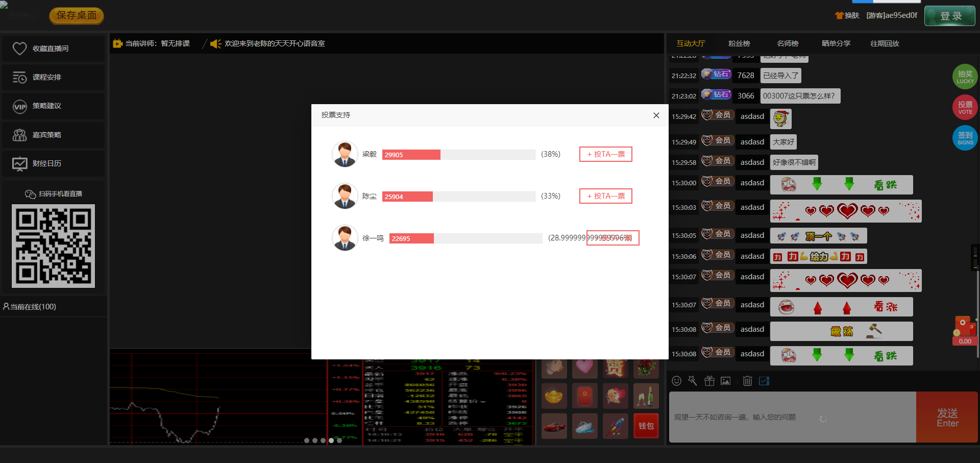Click 梁毅's avatar in vote dialog
Image resolution: width=980 pixels, height=463 pixels.
click(345, 154)
